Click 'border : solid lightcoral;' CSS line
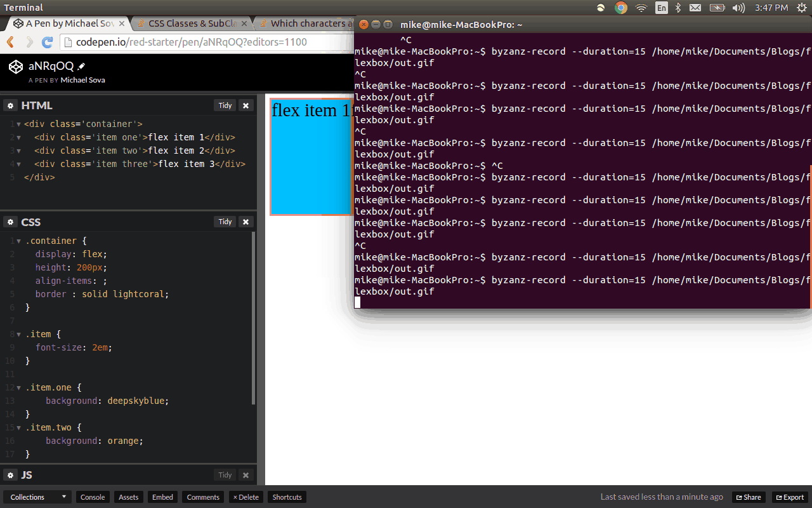The width and height of the screenshot is (812, 508). pos(102,294)
